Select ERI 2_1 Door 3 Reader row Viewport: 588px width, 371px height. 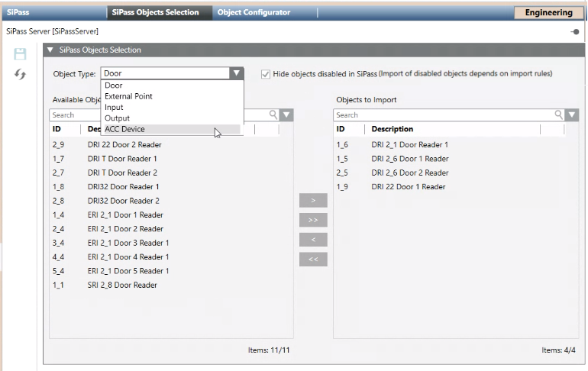(x=128, y=243)
